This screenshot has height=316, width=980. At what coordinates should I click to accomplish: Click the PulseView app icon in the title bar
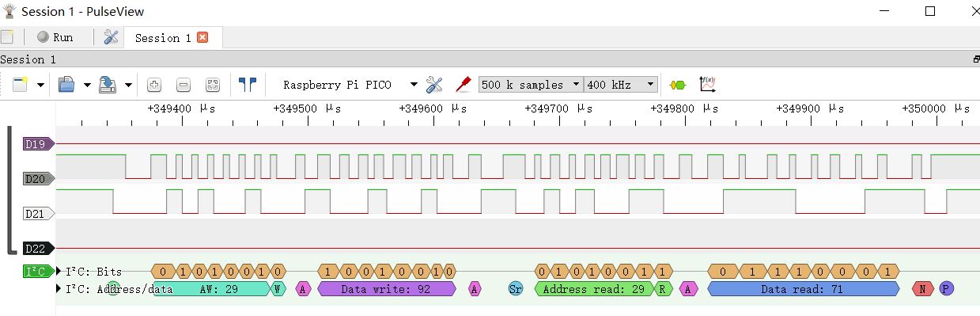click(x=9, y=11)
